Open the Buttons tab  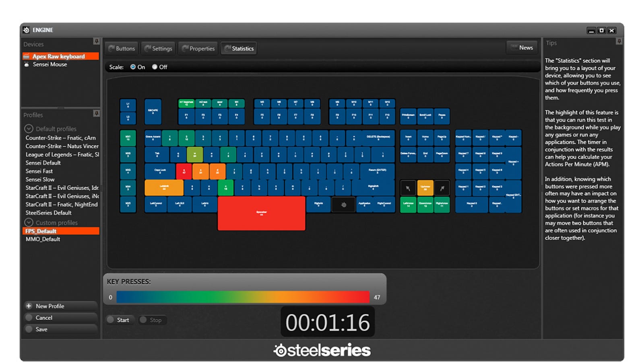(x=122, y=48)
